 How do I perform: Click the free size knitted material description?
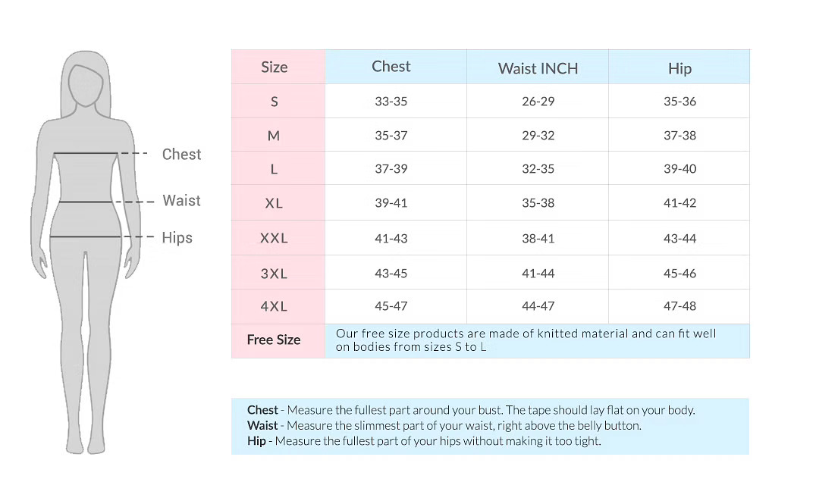point(526,340)
